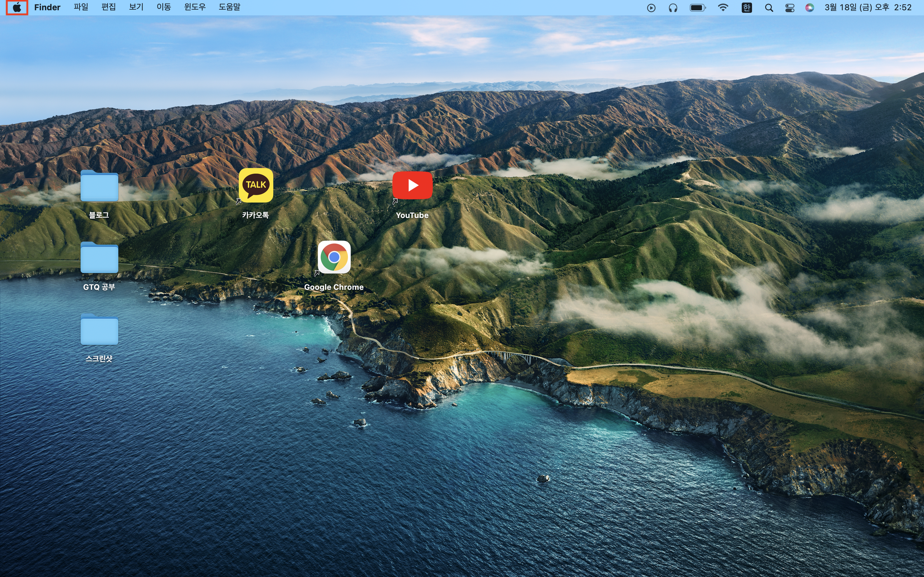The width and height of the screenshot is (924, 577).
Task: Select the 블로그 folder
Action: click(x=99, y=186)
